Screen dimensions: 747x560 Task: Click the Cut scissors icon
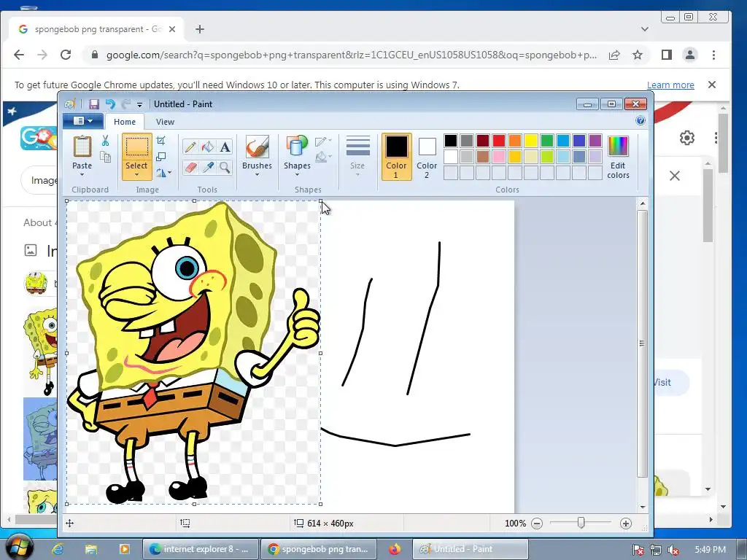click(x=105, y=141)
